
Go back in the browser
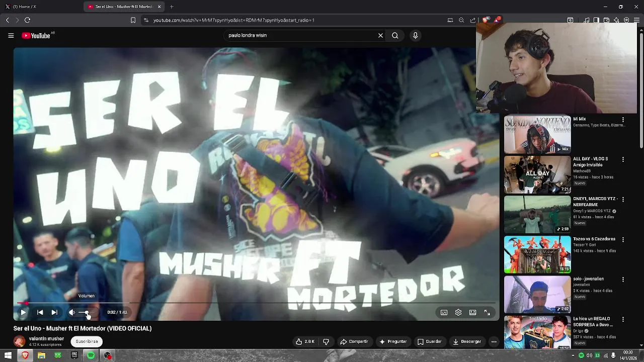click(7, 20)
